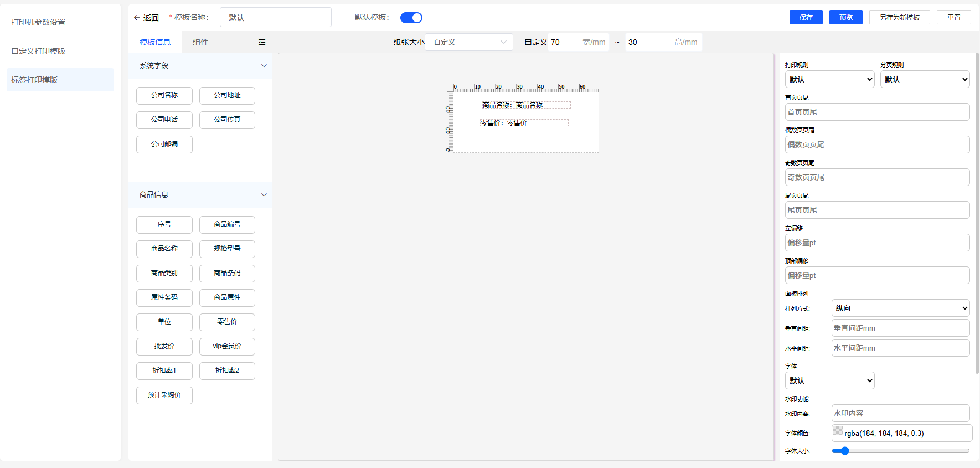Click the rgba color preview square

coord(838,430)
